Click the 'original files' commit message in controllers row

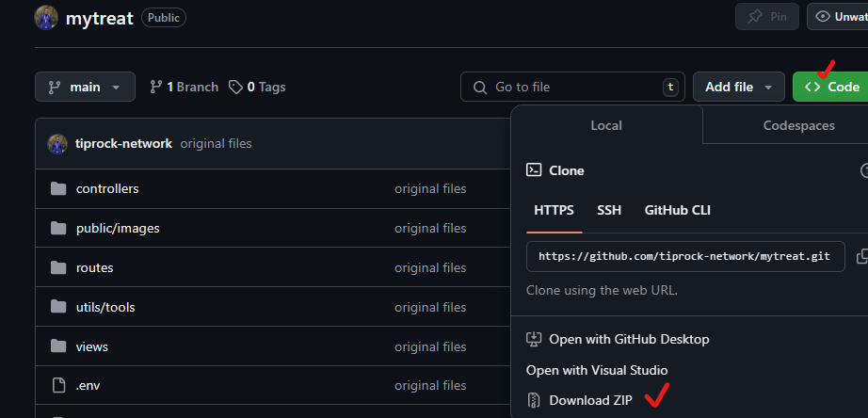[x=430, y=189]
